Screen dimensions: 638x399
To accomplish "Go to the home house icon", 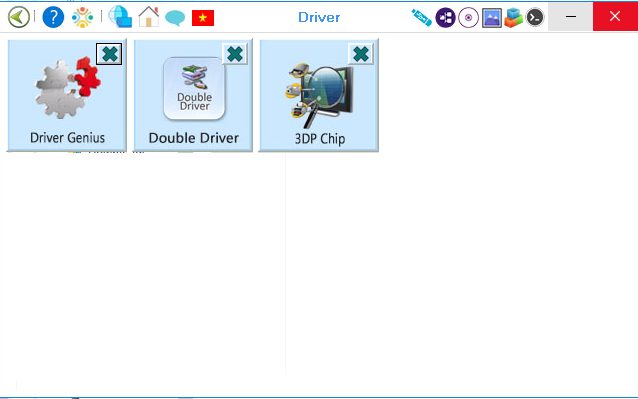I will pyautogui.click(x=149, y=17).
